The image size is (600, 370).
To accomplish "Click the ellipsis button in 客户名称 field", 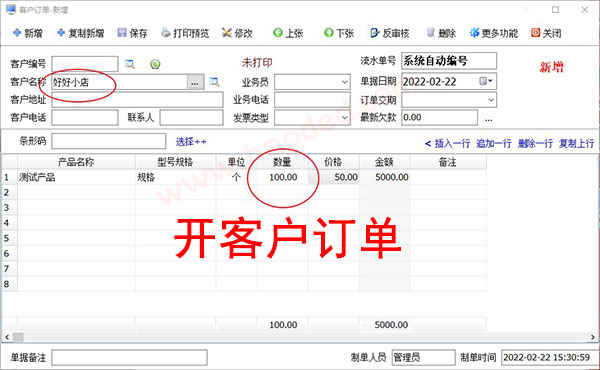I will [x=195, y=82].
